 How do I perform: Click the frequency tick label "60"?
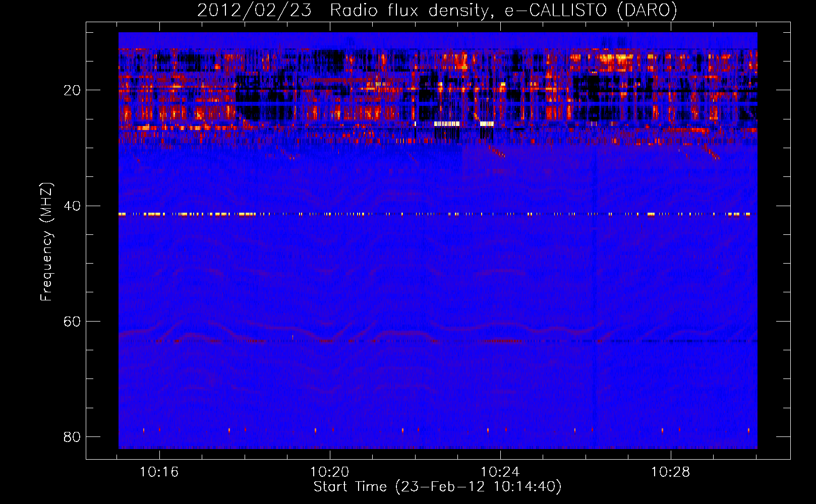72,321
